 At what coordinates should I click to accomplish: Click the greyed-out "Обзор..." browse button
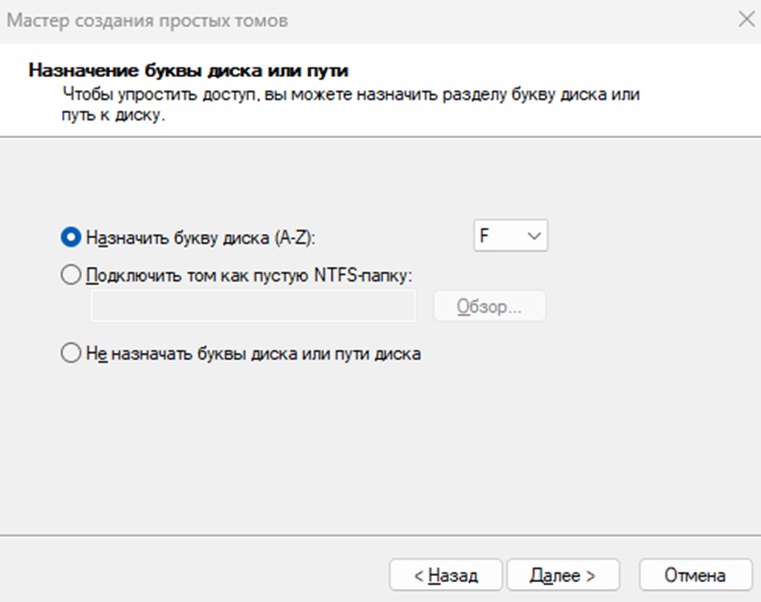(x=489, y=306)
